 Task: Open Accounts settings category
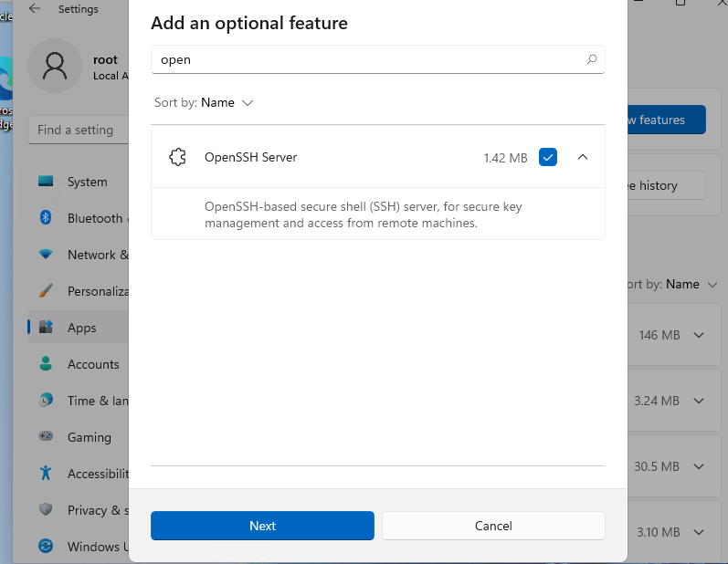(78, 364)
